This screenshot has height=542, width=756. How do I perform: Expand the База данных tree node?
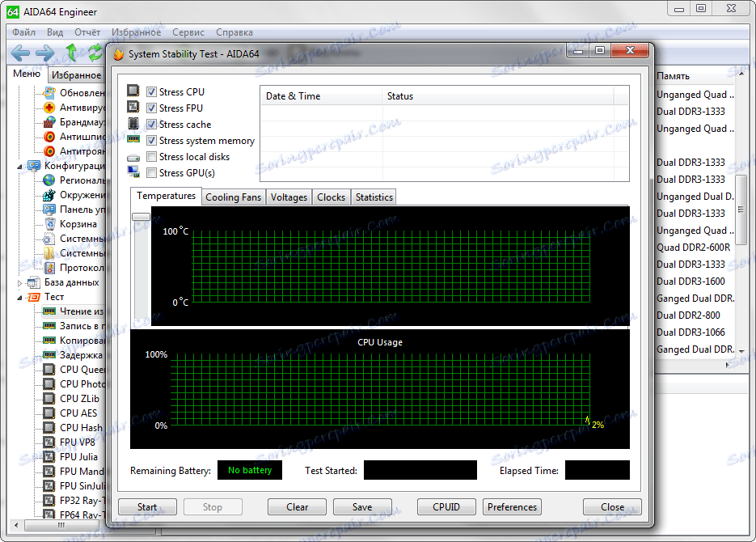click(21, 283)
